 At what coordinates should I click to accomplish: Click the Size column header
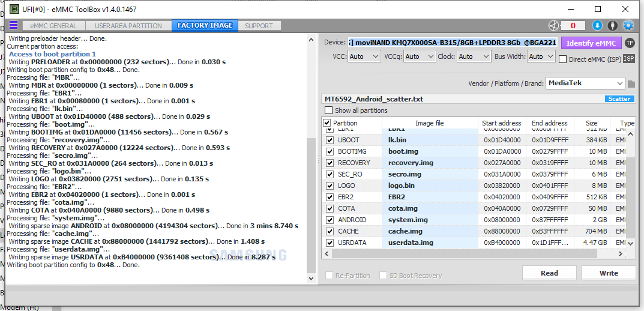592,123
